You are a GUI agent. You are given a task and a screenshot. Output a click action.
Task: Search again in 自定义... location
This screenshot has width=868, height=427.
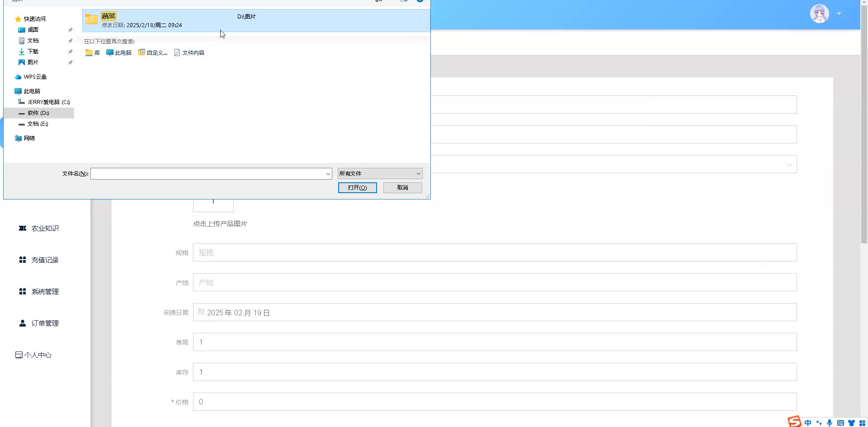click(153, 53)
